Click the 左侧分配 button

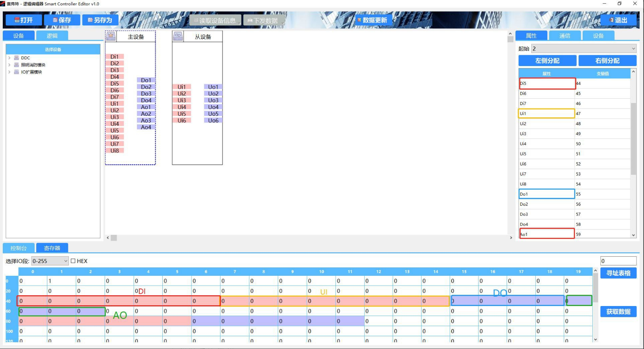[x=547, y=60]
